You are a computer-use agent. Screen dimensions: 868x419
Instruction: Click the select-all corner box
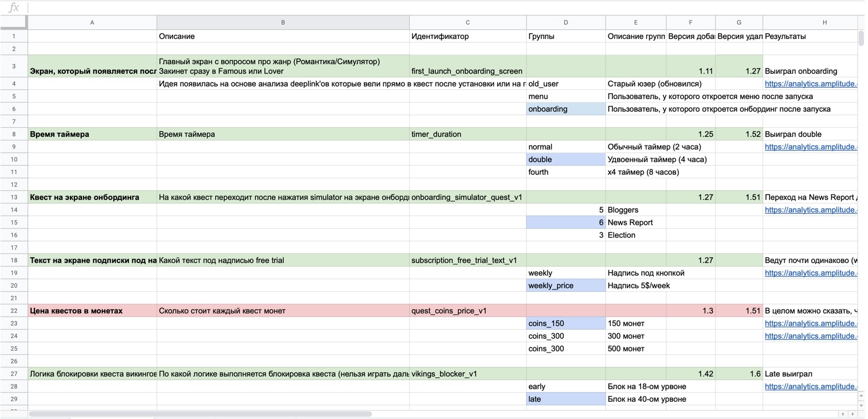[x=14, y=22]
